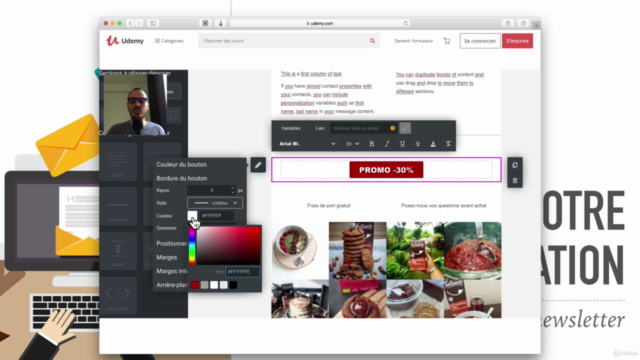Click the S'inscrire button
This screenshot has height=360, width=640.
(x=517, y=41)
